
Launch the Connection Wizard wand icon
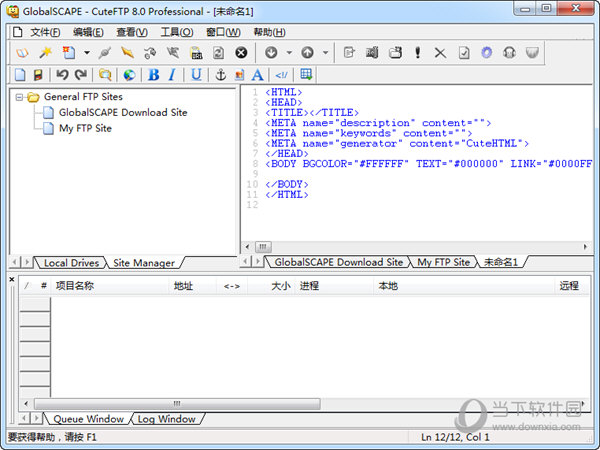(x=46, y=52)
